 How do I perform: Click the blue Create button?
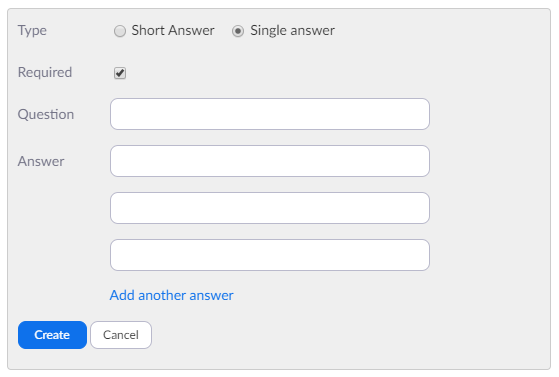52,335
